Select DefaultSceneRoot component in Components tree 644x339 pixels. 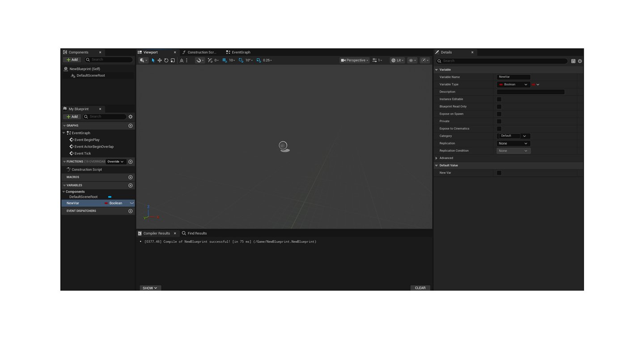[91, 76]
